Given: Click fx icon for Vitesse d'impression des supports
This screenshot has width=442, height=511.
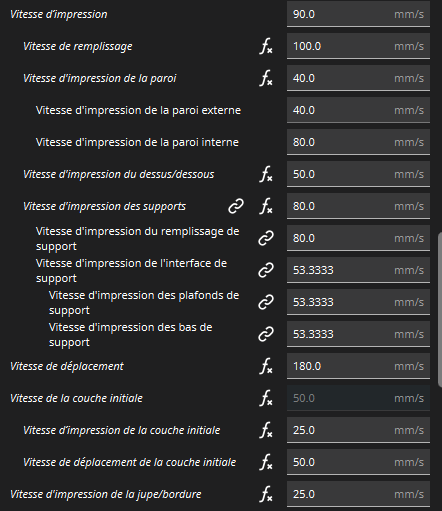Looking at the screenshot, I should pos(266,206).
